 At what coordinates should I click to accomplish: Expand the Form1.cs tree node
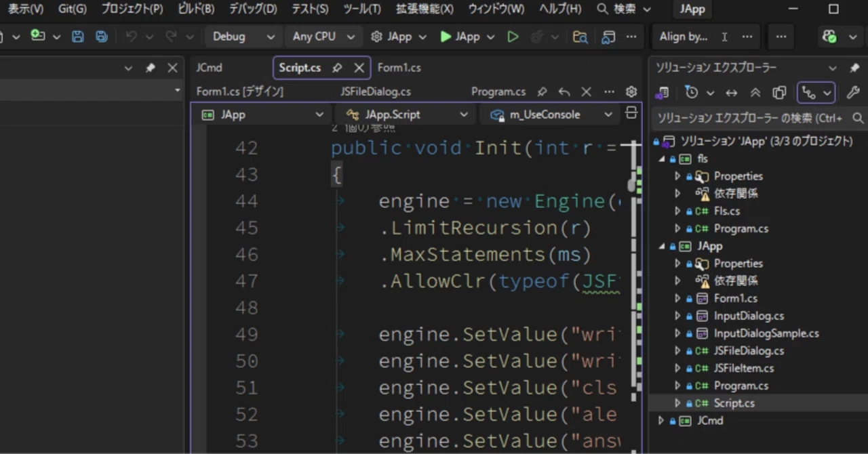coord(677,298)
